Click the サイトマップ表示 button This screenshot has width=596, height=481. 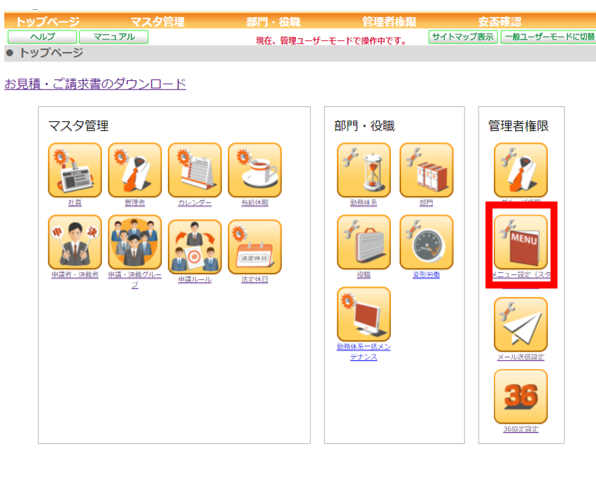(x=463, y=37)
